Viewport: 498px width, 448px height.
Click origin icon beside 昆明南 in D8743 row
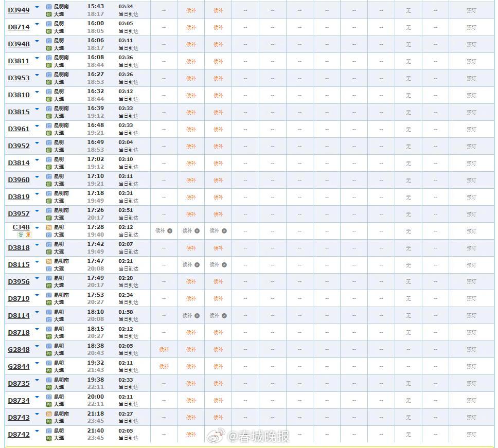click(49, 414)
